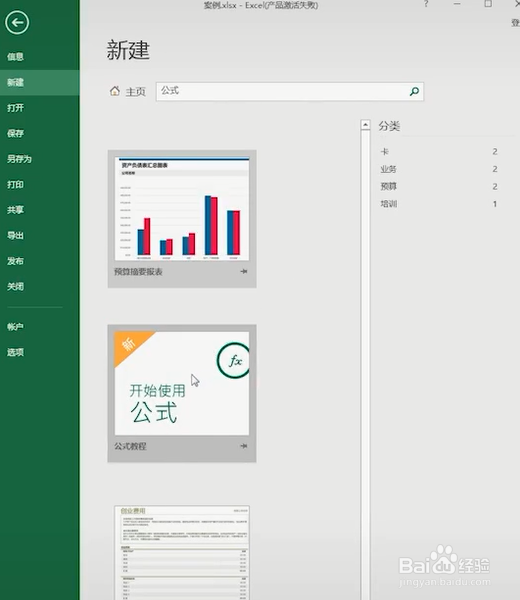Click the 预算摘要报表 caption text
This screenshot has width=520, height=600.
(x=139, y=272)
